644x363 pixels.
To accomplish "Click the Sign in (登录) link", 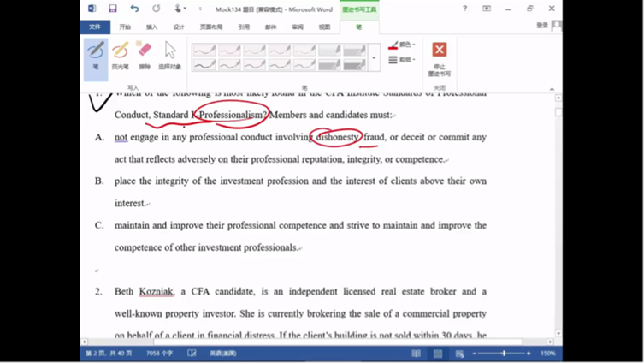I will tap(542, 26).
